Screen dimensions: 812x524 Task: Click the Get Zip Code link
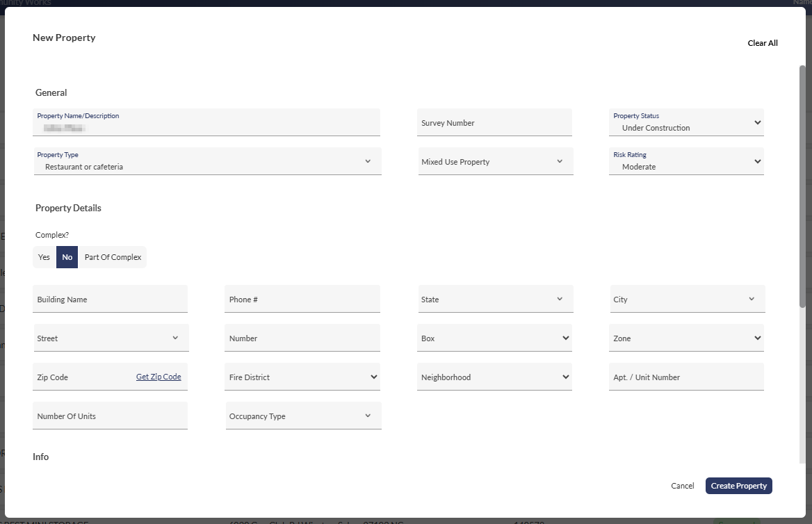(159, 377)
